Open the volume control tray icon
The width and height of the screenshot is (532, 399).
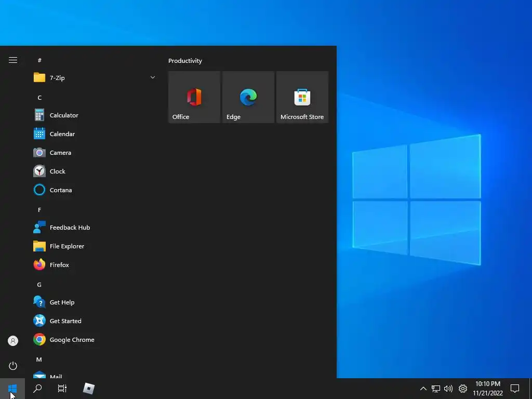tap(448, 389)
